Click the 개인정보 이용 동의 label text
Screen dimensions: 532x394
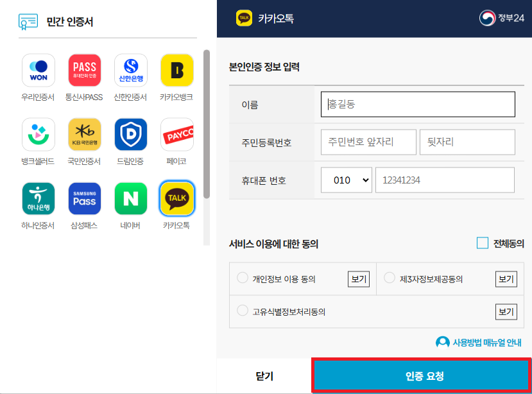click(x=284, y=279)
